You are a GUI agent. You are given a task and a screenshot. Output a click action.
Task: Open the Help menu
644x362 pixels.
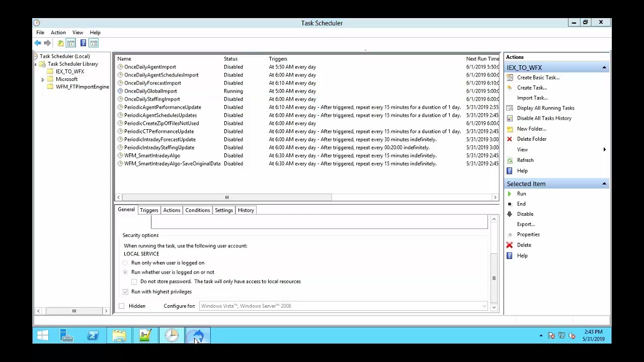point(95,33)
